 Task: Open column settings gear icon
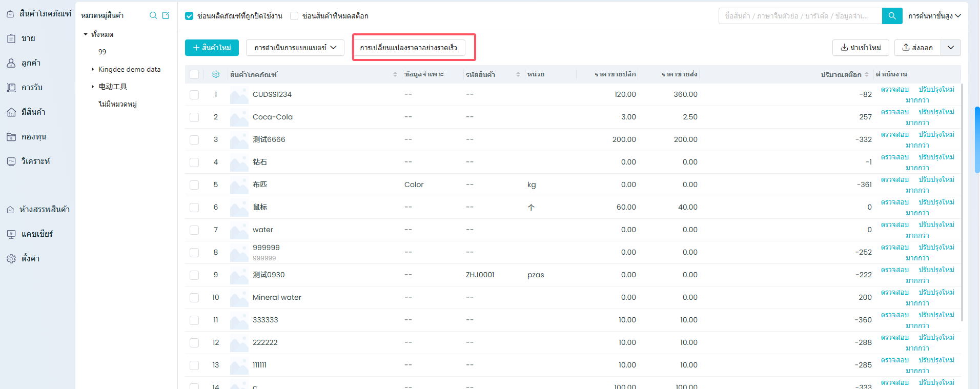click(x=216, y=74)
